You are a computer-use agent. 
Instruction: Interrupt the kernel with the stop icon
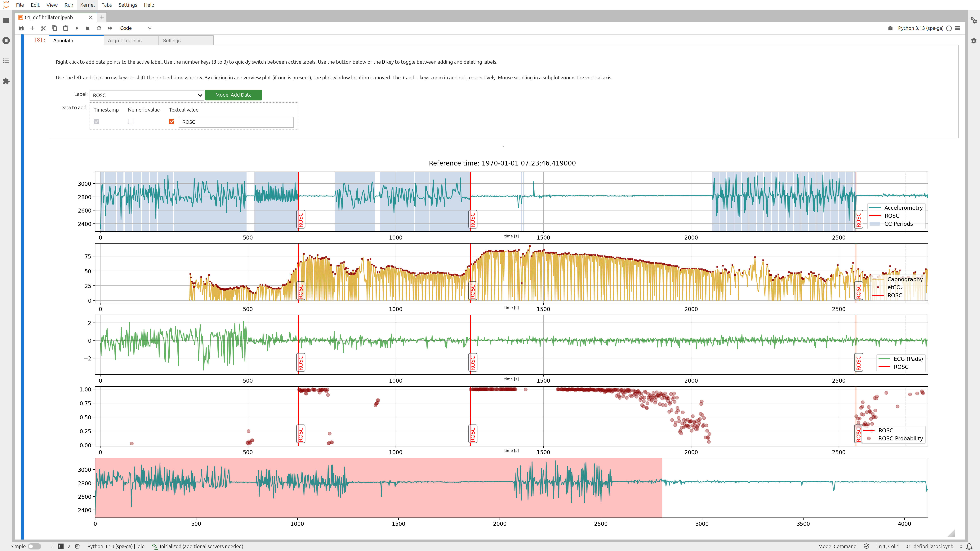[88, 28]
